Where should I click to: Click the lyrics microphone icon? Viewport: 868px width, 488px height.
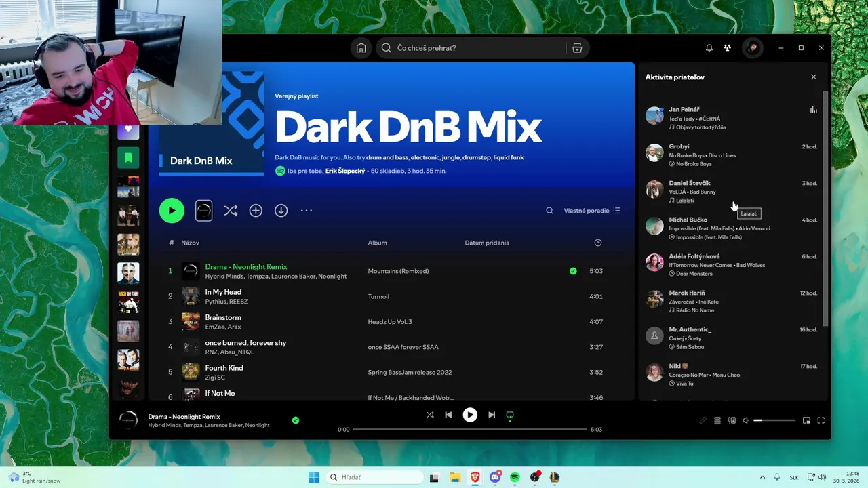(x=703, y=420)
